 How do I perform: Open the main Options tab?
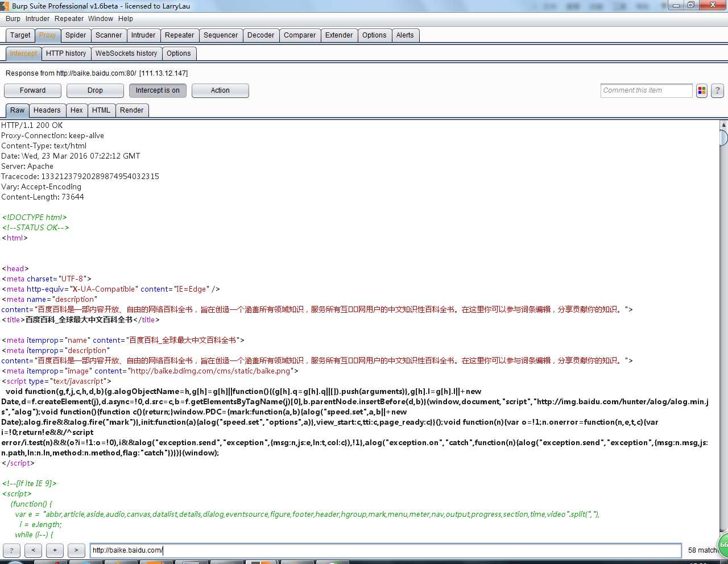click(374, 35)
